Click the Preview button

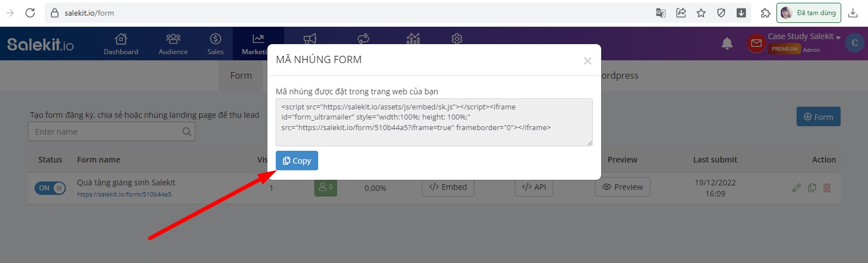point(622,187)
